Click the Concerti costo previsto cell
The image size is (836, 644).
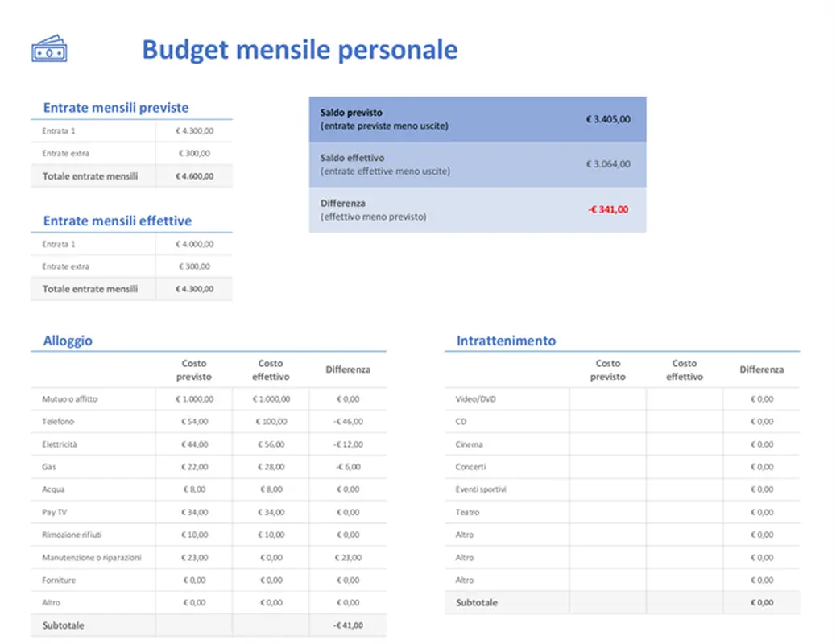608,466
